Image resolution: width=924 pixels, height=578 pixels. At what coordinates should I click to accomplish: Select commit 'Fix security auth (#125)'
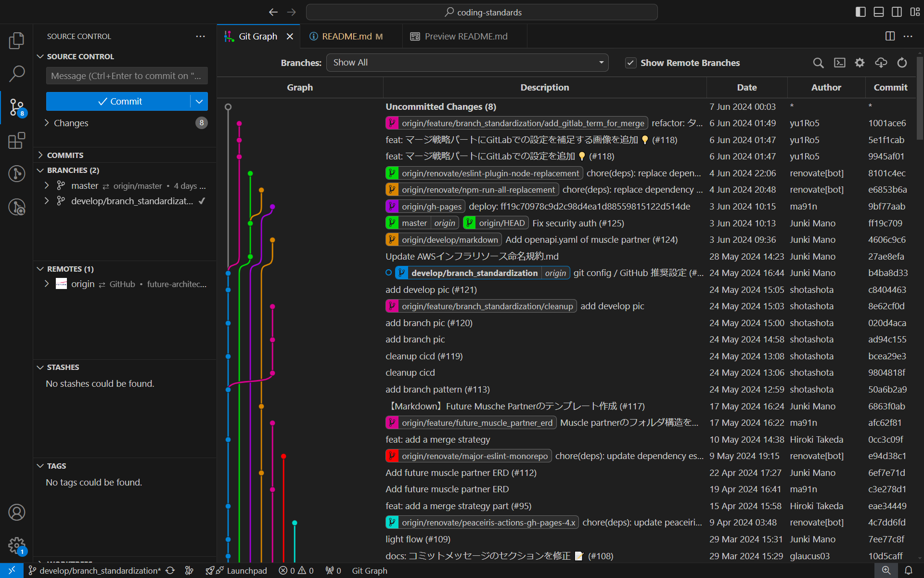pos(578,223)
